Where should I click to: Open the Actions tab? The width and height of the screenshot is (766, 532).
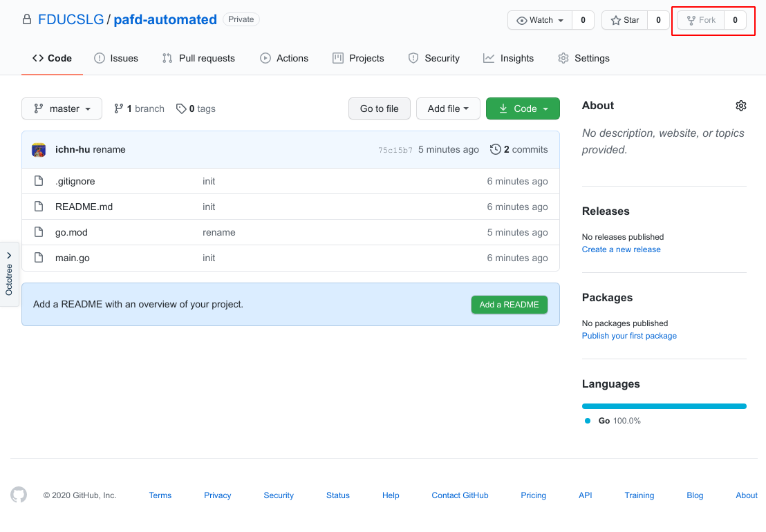(x=284, y=58)
